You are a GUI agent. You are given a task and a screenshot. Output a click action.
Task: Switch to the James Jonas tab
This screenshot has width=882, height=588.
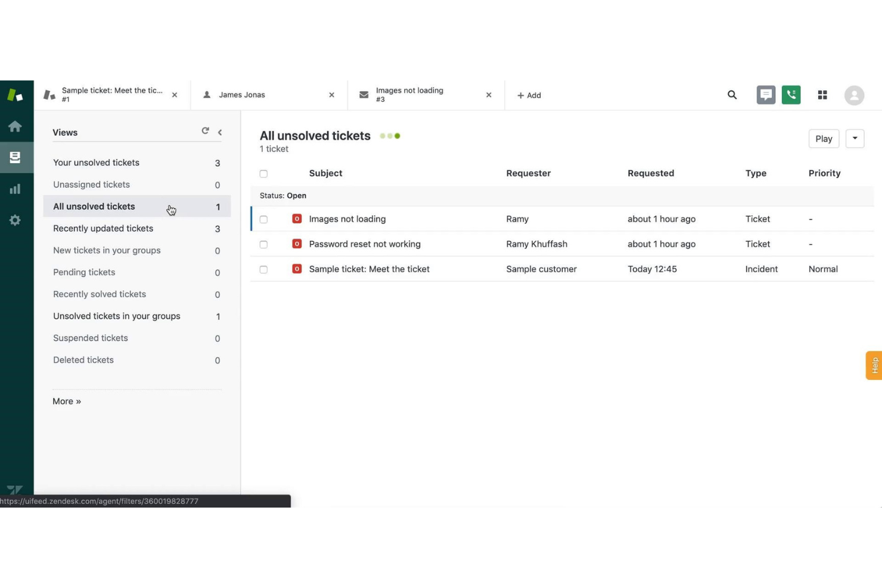point(243,95)
